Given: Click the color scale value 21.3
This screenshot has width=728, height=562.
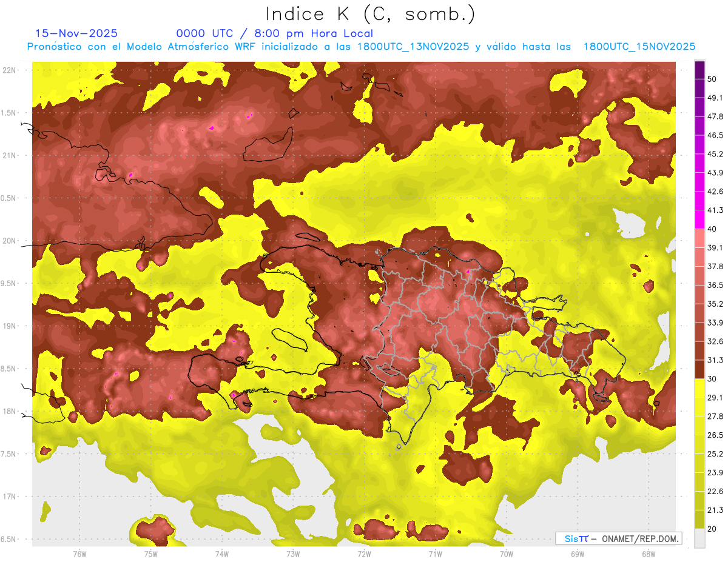Looking at the screenshot, I should pos(715,510).
